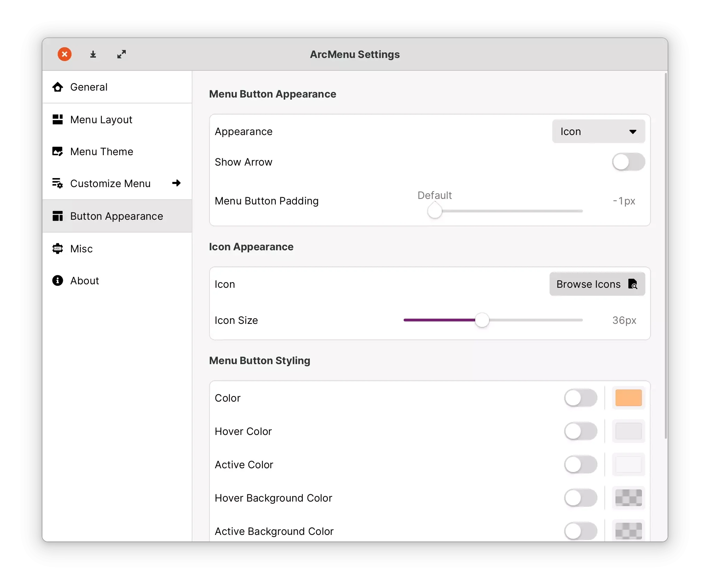Click the About info icon

[x=58, y=280]
